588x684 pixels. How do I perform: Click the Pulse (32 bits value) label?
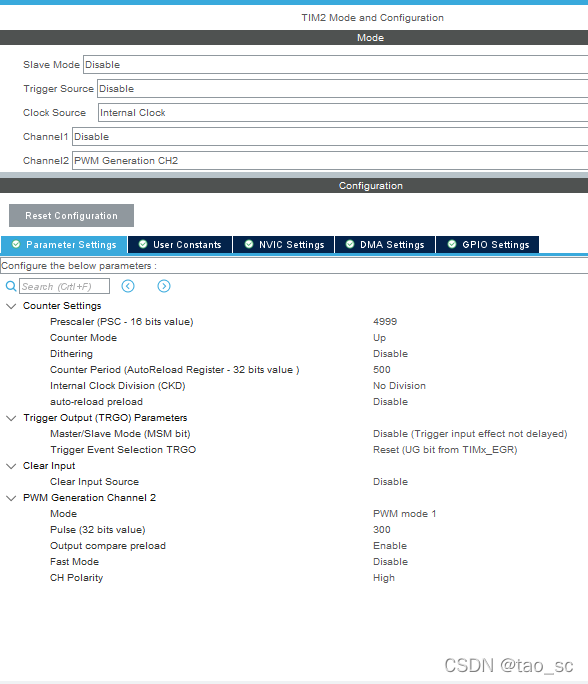[x=97, y=530]
